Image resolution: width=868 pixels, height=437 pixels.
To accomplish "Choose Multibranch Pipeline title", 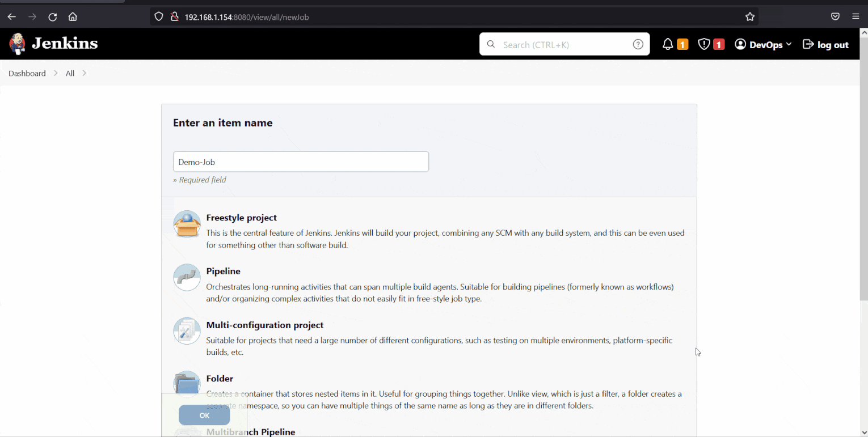I will coord(251,432).
